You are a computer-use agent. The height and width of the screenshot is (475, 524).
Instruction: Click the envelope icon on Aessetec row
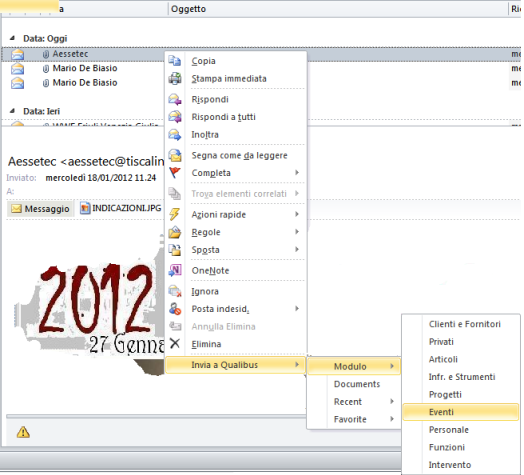pos(17,54)
